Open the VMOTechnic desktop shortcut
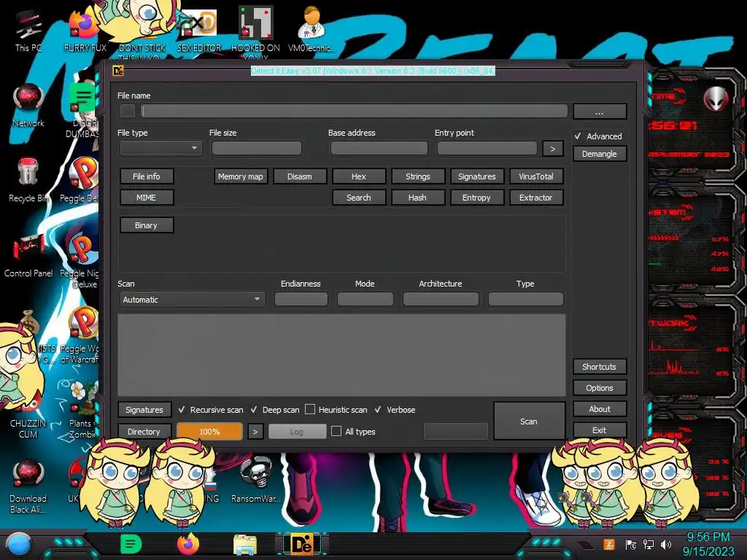Screen dimensions: 747x560 click(x=311, y=29)
